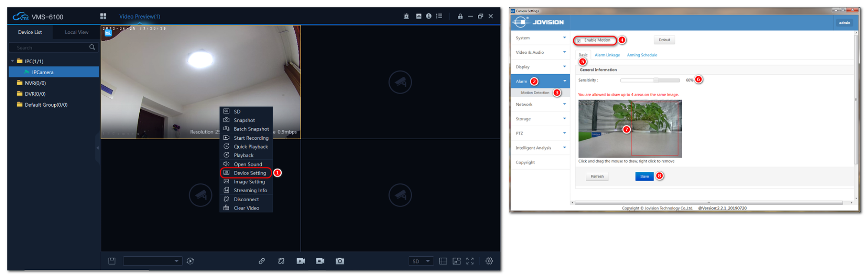Open the SD stream quality dropdown
Viewport: 868px width, 278px height.
(x=421, y=261)
